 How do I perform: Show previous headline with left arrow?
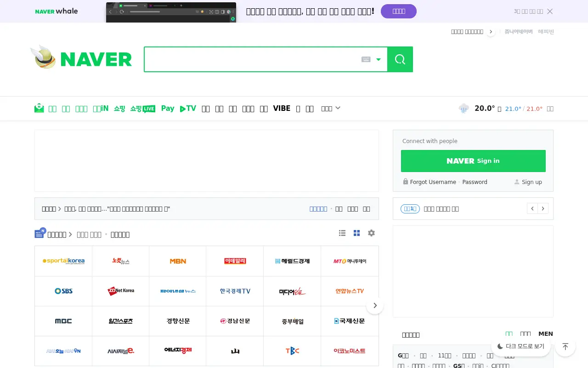click(532, 208)
